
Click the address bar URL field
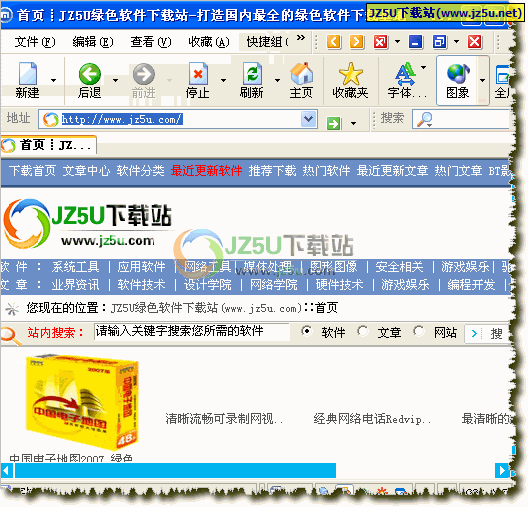[x=178, y=119]
